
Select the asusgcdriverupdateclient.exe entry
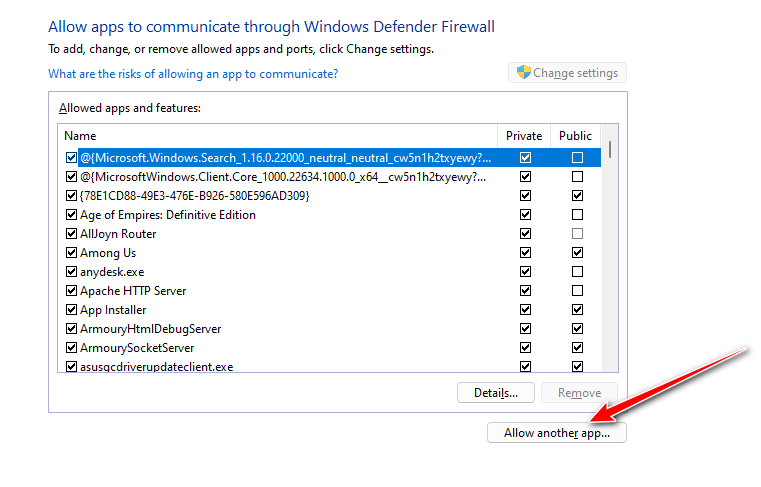point(156,367)
